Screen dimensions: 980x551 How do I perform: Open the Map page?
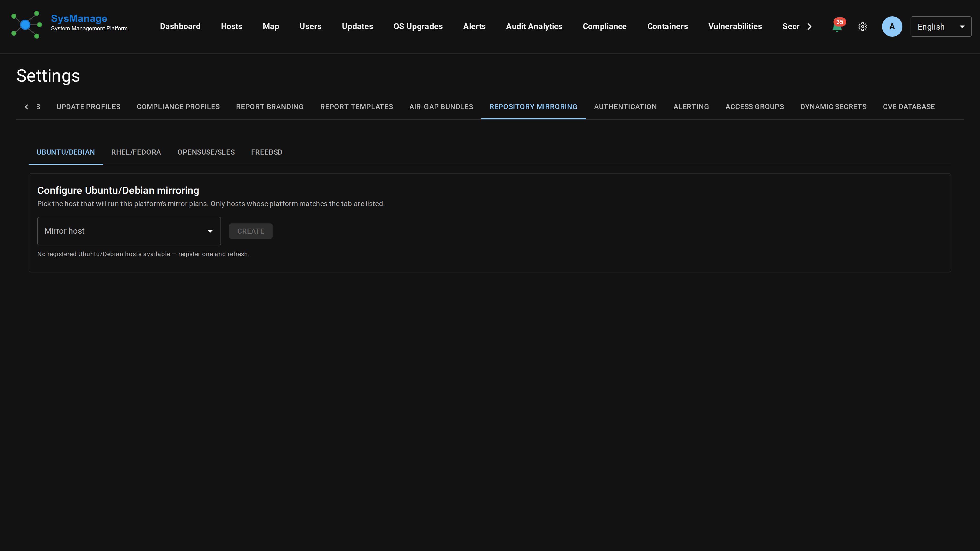pos(271,26)
